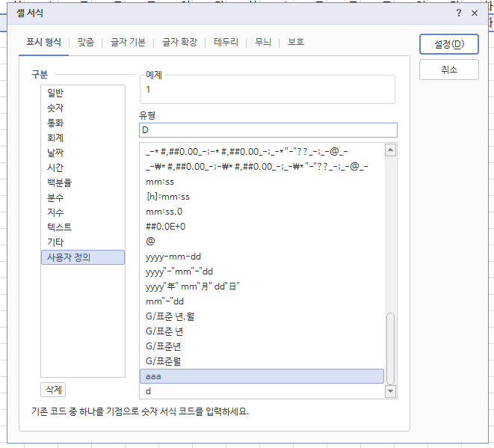Select the _-₩* #,##0.00 won accounting format
The image size is (494, 448).
click(x=262, y=167)
